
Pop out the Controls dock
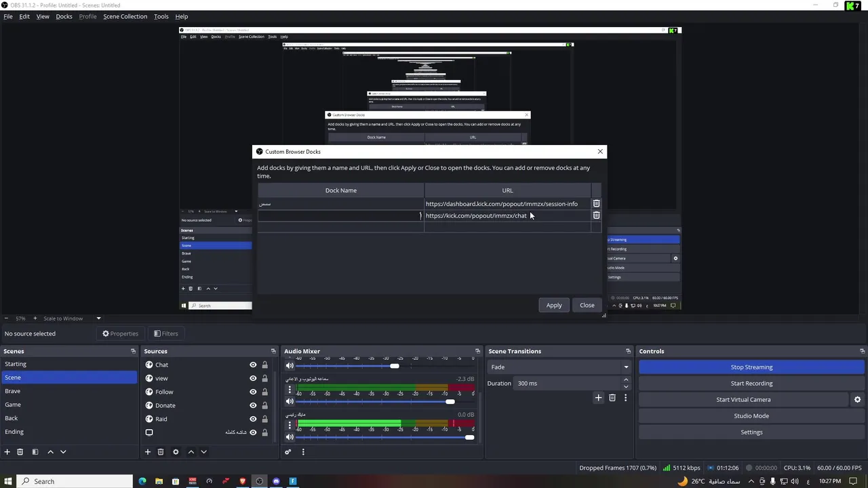click(863, 351)
